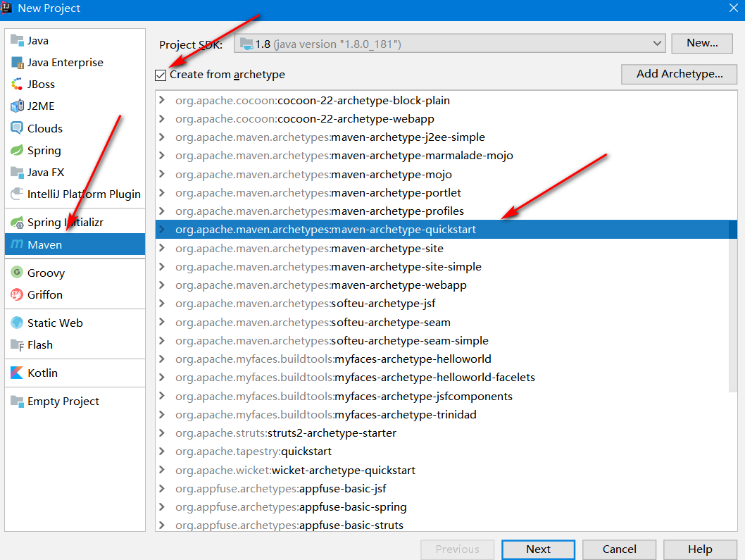Click the Maven 'm' icon
745x560 pixels.
click(x=17, y=244)
